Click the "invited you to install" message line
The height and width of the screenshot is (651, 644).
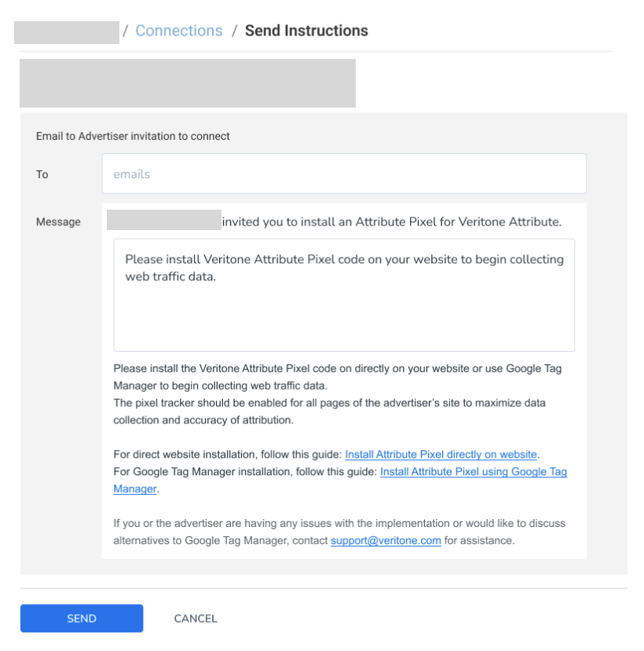click(x=391, y=222)
